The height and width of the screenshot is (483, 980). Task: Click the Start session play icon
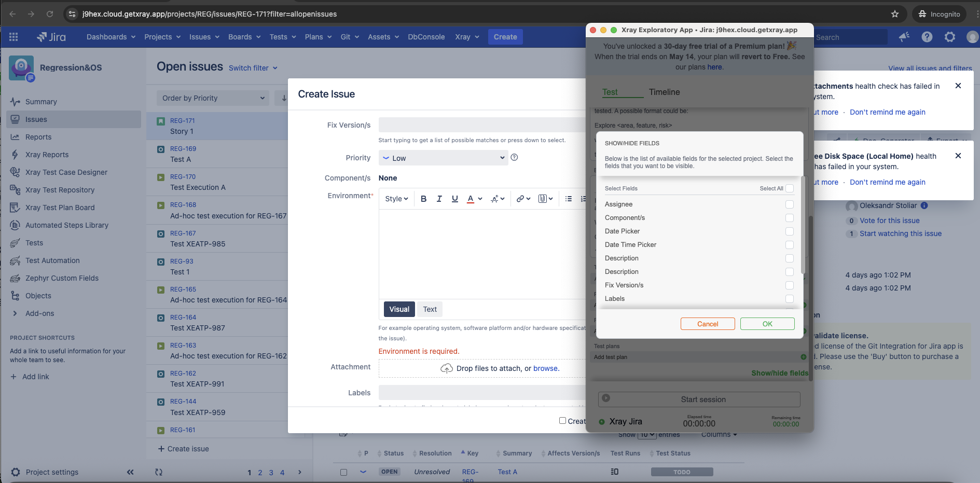tap(606, 398)
